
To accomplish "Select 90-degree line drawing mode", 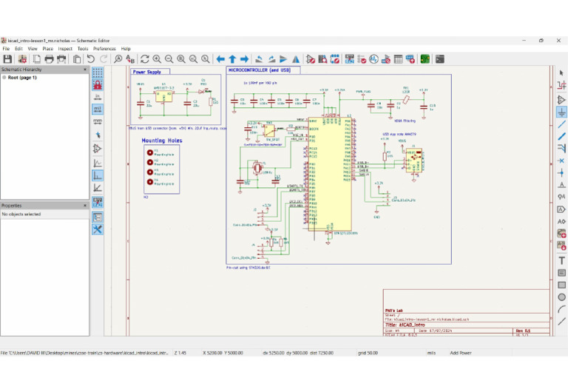I will [x=98, y=175].
